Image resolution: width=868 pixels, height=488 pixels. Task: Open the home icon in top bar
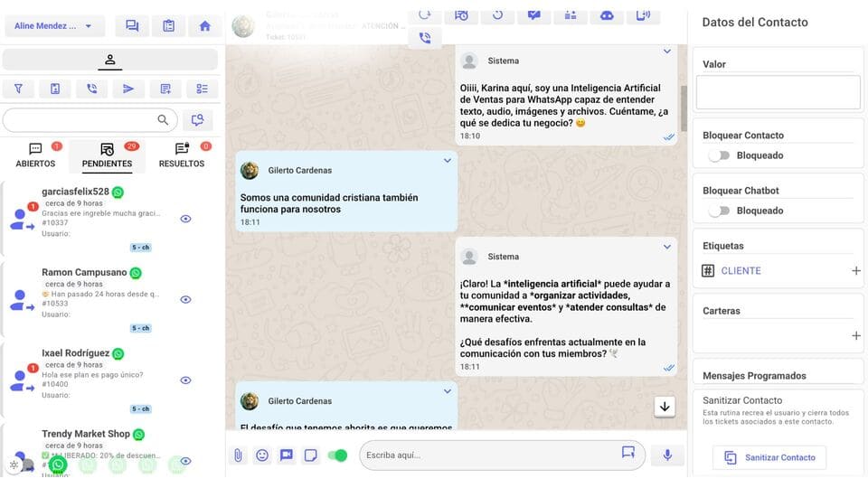tap(205, 26)
